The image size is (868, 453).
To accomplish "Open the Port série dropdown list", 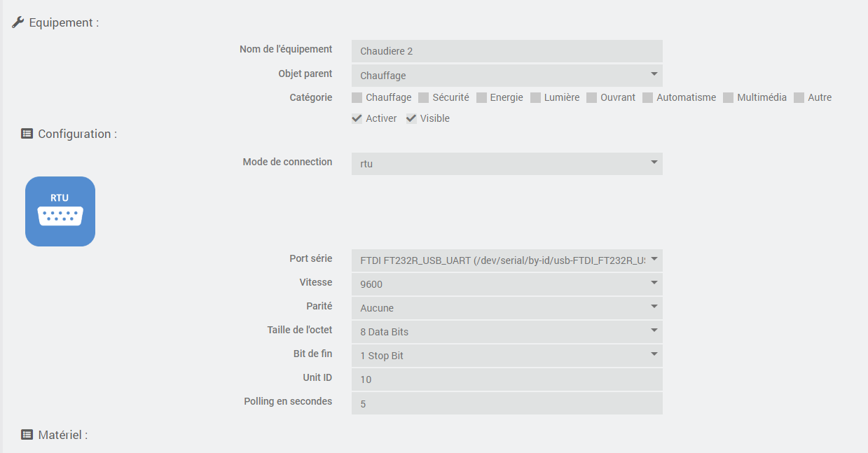I will [x=507, y=260].
